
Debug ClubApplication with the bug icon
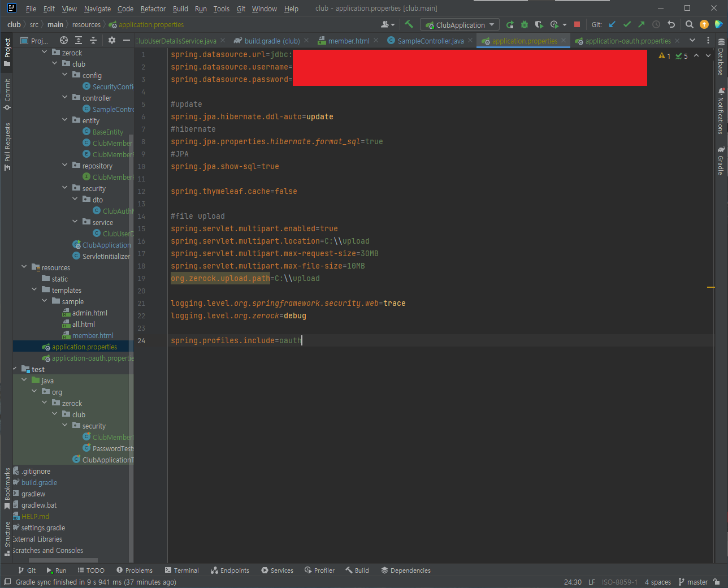(525, 24)
